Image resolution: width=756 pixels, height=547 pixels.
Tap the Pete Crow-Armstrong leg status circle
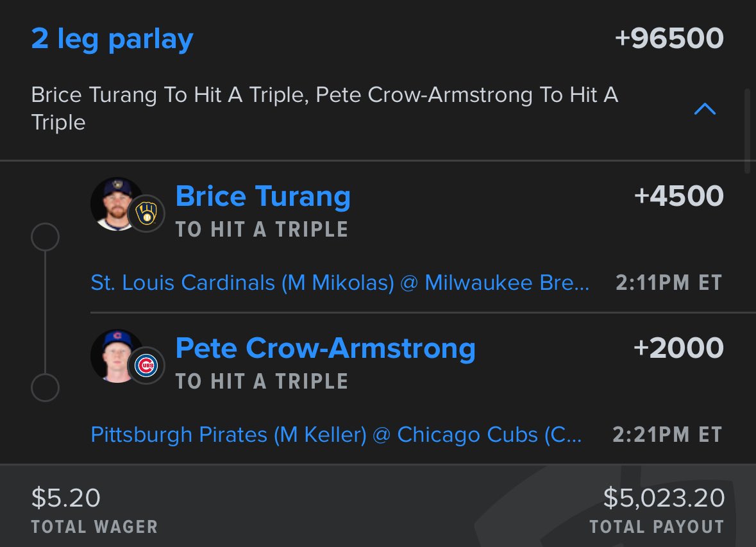pyautogui.click(x=45, y=388)
